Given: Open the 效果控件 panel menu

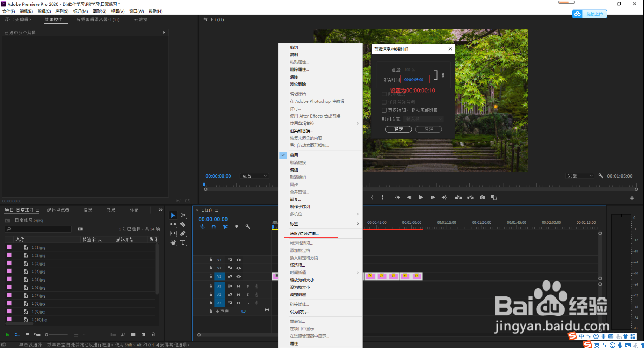Looking at the screenshot, I should pyautogui.click(x=66, y=20).
